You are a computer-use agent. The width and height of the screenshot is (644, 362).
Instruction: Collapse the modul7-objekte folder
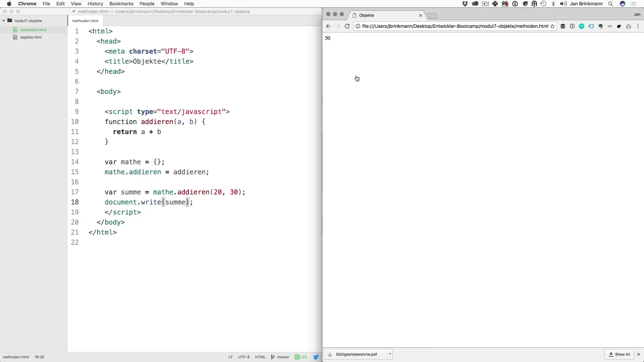pos(4,20)
